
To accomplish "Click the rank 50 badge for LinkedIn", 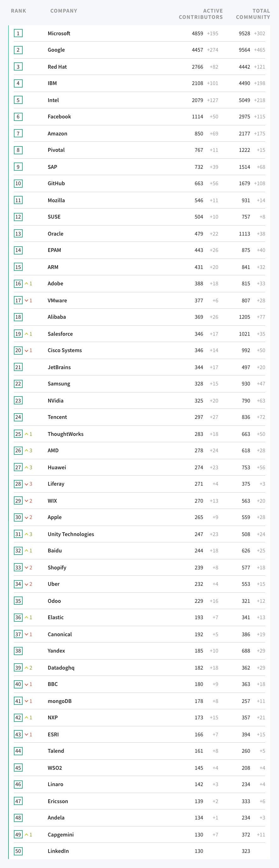I will 18,851.
